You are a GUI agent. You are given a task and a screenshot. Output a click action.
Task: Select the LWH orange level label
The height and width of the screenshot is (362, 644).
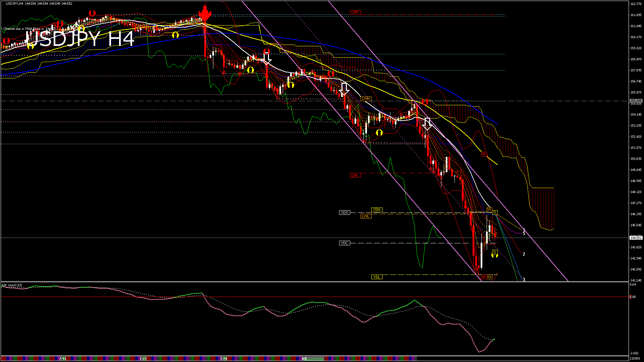[366, 99]
